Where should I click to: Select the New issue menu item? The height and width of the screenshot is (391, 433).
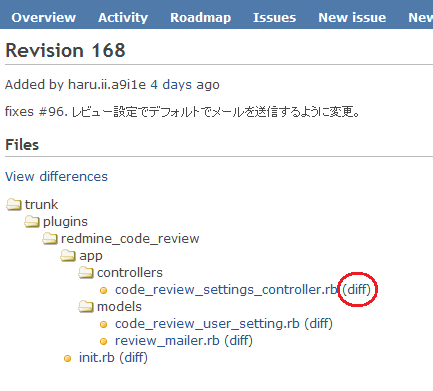(352, 18)
